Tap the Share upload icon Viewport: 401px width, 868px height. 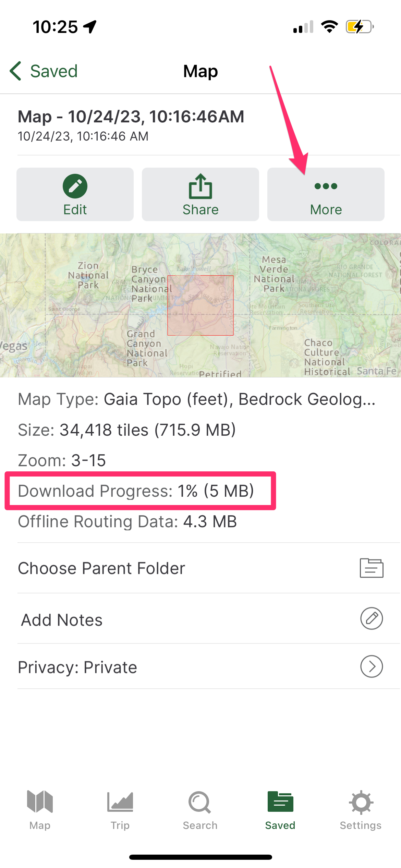pos(200,186)
